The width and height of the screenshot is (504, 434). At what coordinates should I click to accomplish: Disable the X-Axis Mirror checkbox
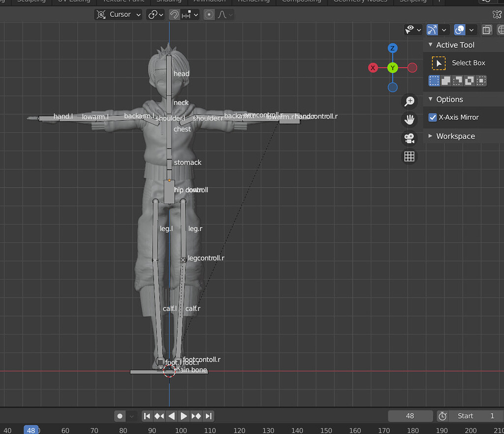pos(432,117)
